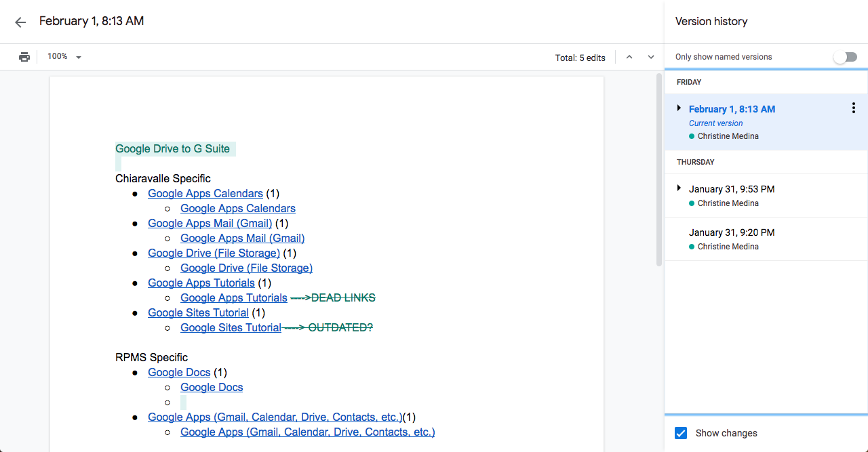Image resolution: width=868 pixels, height=452 pixels.
Task: Expand the February 1, 8:13 AM version group
Action: 679,108
